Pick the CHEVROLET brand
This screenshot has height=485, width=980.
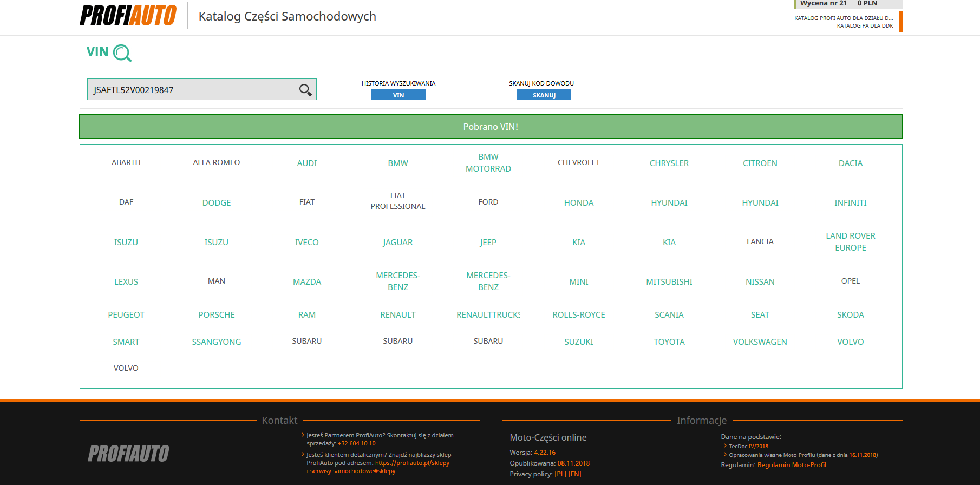coord(579,162)
